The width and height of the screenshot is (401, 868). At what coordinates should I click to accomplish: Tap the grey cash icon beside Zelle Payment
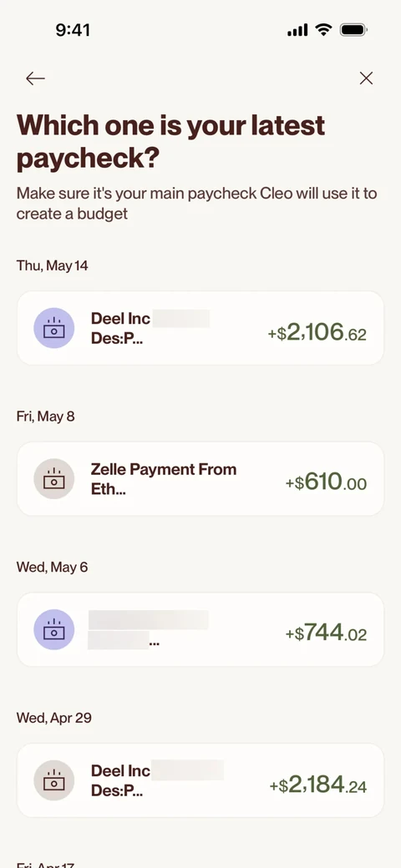pyautogui.click(x=53, y=479)
